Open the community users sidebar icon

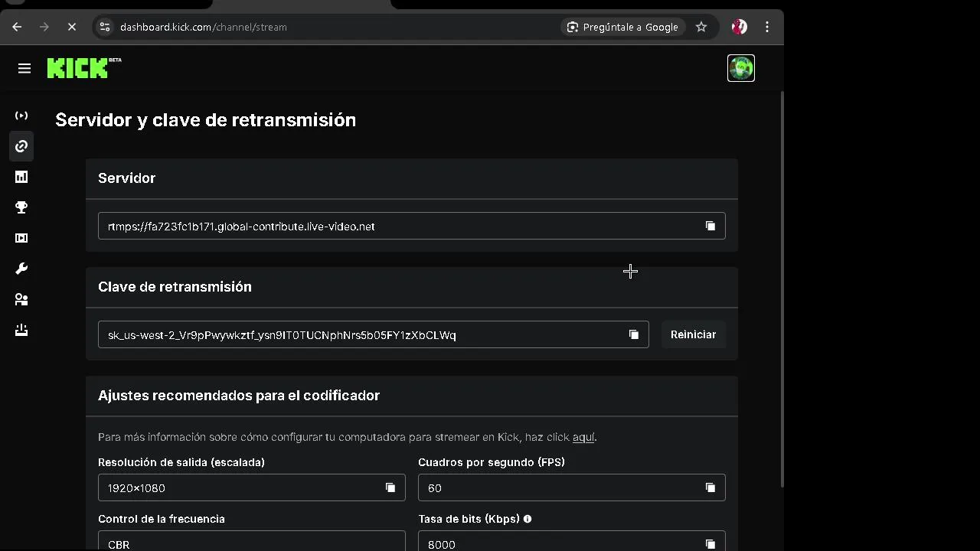(x=21, y=299)
